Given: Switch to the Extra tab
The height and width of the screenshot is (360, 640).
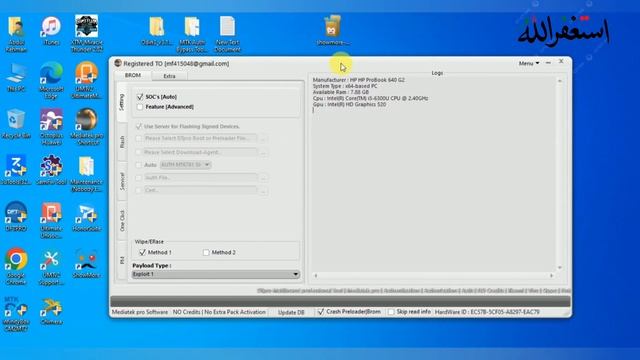Looking at the screenshot, I should pos(169,76).
